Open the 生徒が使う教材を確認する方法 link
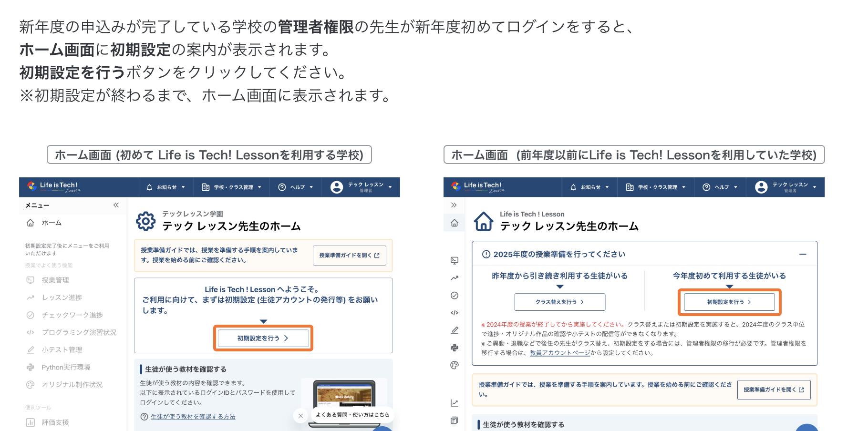Image resolution: width=868 pixels, height=431 pixels. click(x=193, y=417)
